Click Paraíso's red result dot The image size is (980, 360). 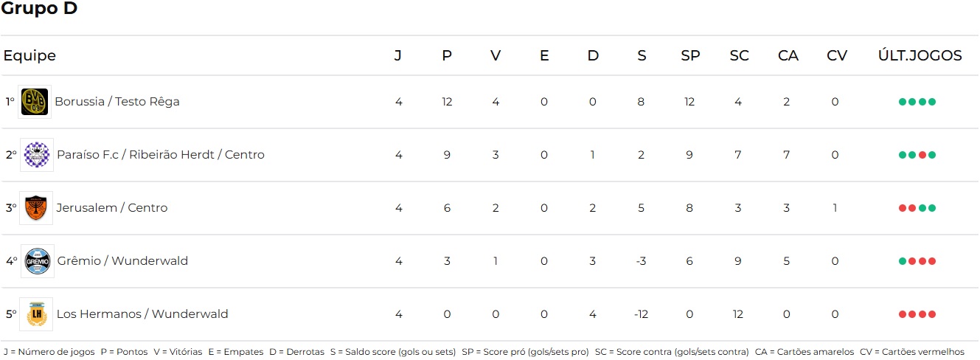click(922, 155)
